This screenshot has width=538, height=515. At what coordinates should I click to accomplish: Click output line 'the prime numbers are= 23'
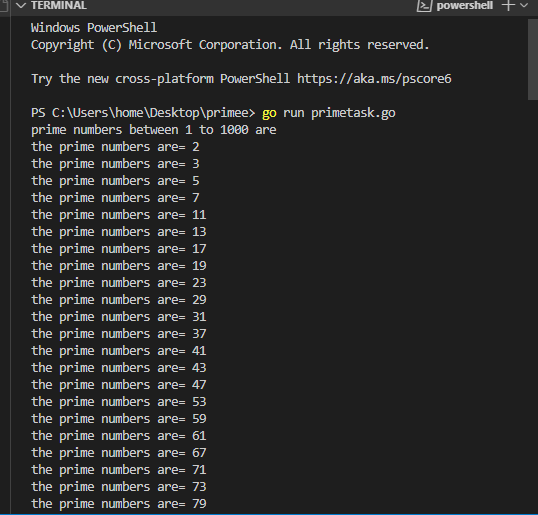pyautogui.click(x=119, y=283)
